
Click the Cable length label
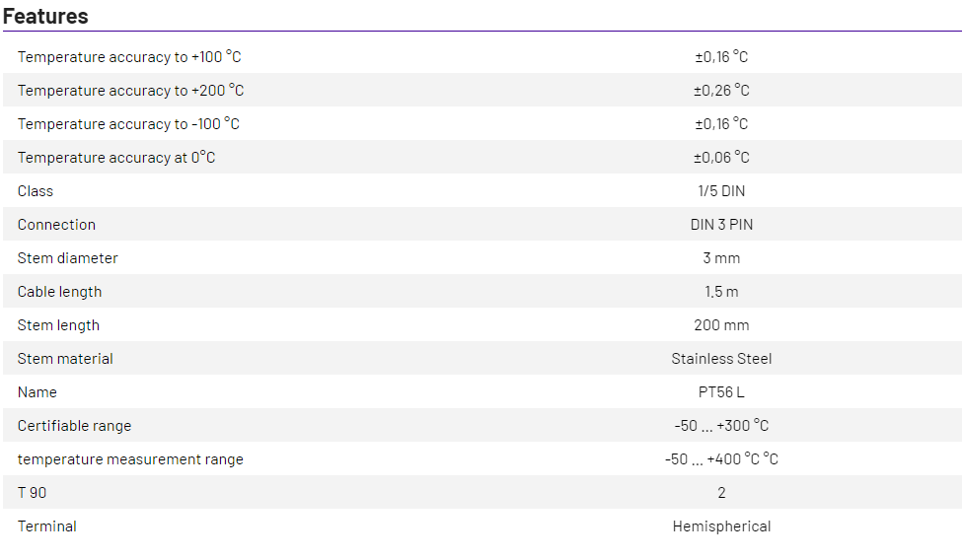(x=59, y=292)
